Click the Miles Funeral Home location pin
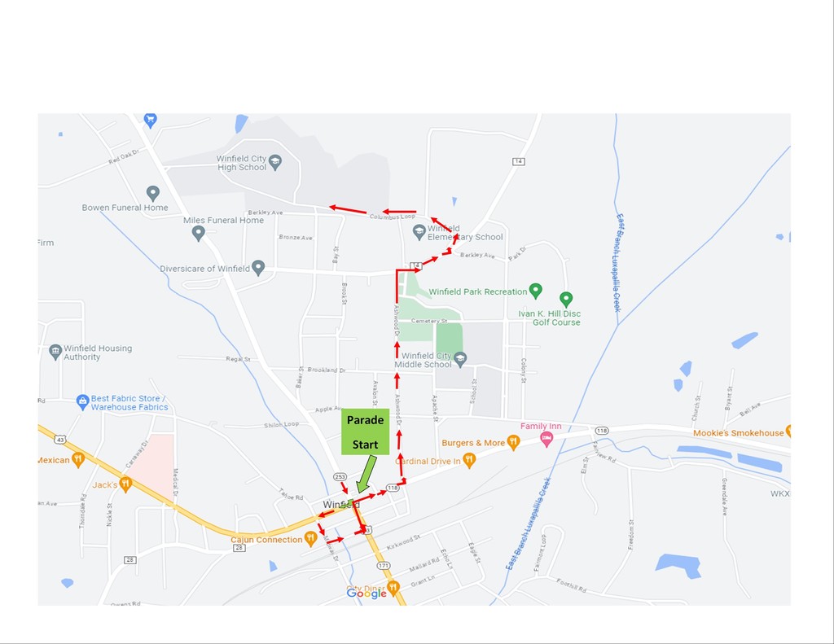Image resolution: width=834 pixels, height=644 pixels. click(199, 233)
